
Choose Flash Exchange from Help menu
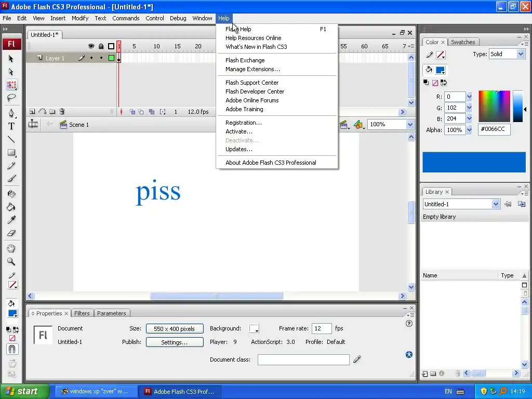(x=245, y=60)
